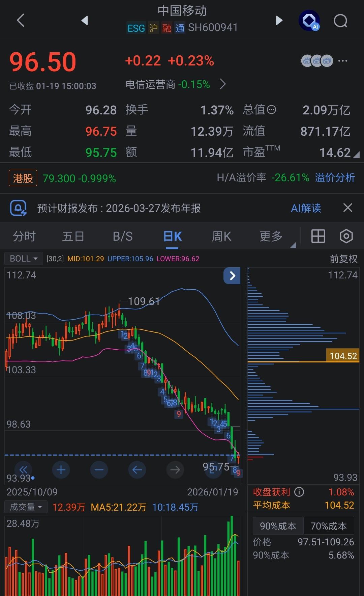The height and width of the screenshot is (596, 364).
Task: Open chart grid layout icon
Action: coord(318,236)
